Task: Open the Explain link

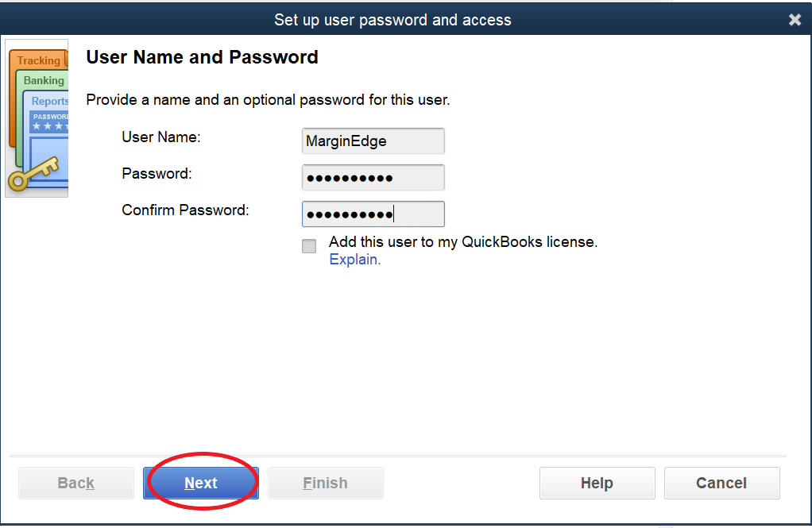Action: click(354, 260)
